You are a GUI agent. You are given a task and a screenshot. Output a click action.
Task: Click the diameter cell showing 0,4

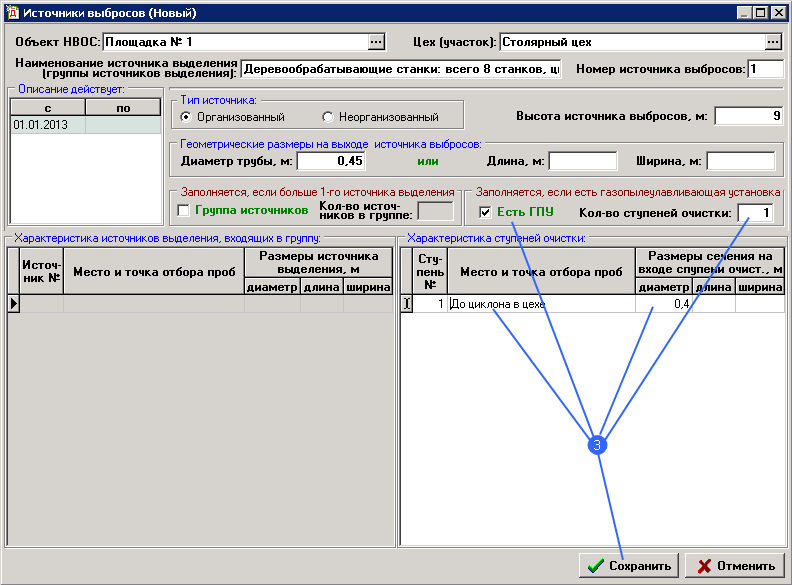click(x=664, y=304)
